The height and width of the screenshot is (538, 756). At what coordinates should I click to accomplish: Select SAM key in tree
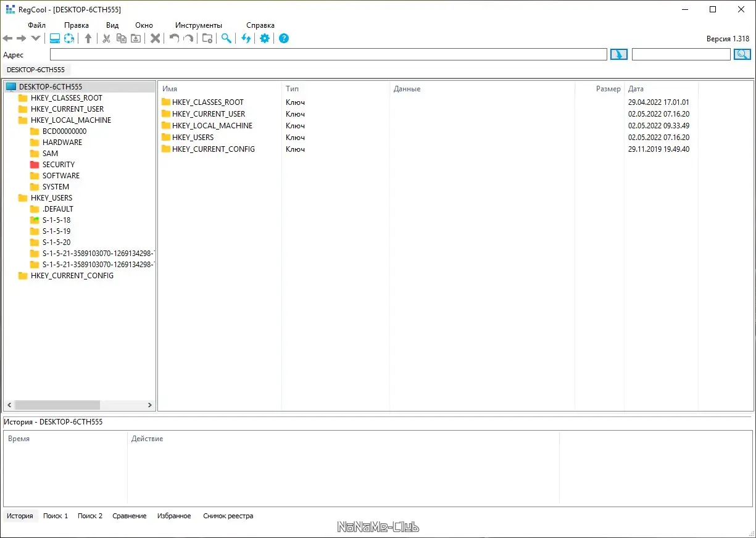pyautogui.click(x=50, y=154)
